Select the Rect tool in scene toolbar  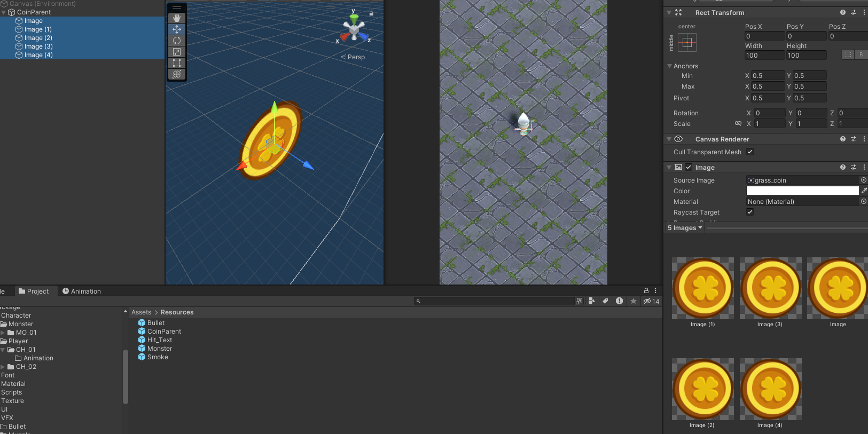(177, 63)
